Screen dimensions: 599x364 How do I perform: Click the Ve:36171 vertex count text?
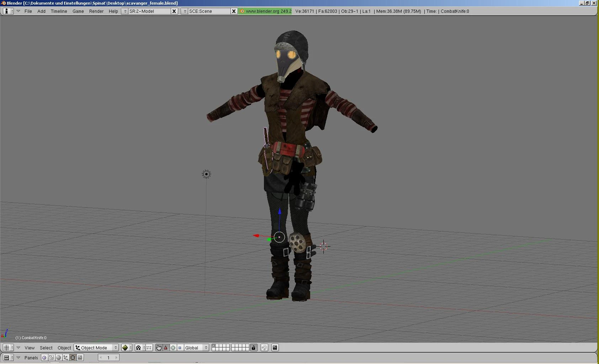click(x=304, y=11)
